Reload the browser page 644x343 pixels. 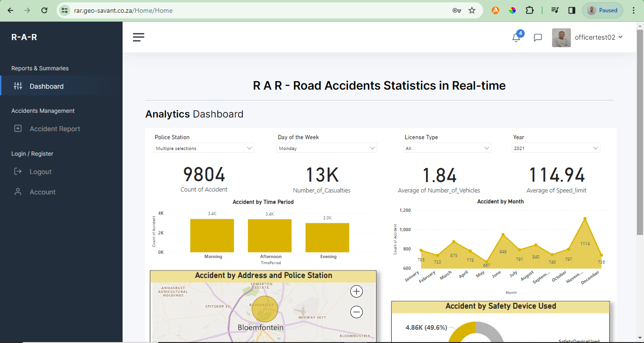tap(44, 10)
